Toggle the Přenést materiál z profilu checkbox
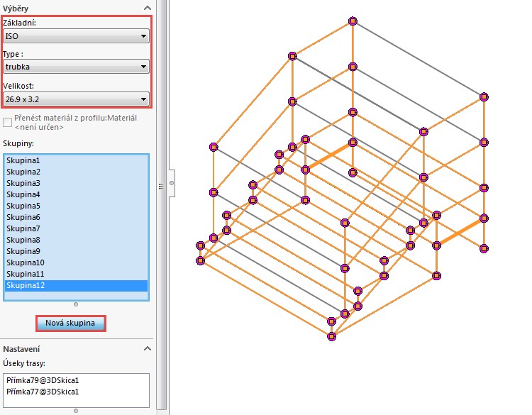This screenshot has width=532, height=415. 7,123
